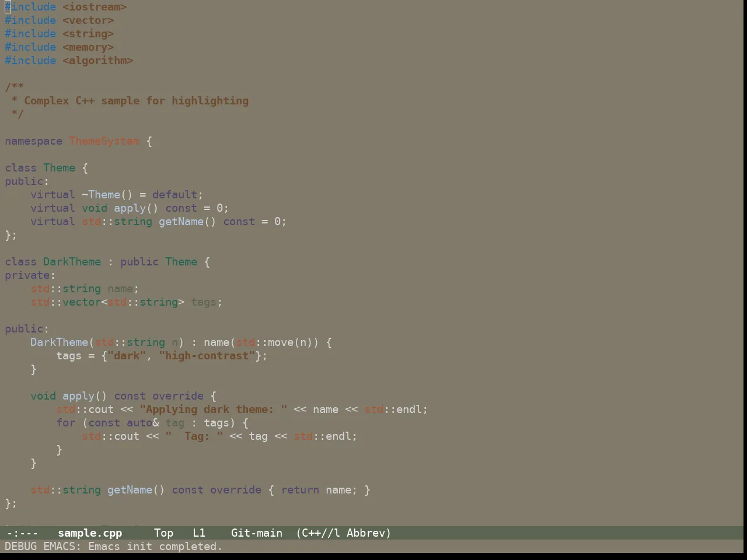
Task: Click the string " Tag: " in cout line
Action: click(194, 436)
